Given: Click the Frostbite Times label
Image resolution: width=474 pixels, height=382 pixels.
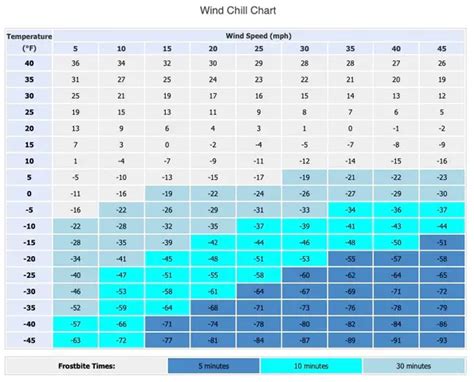Looking at the screenshot, I should [x=87, y=366].
